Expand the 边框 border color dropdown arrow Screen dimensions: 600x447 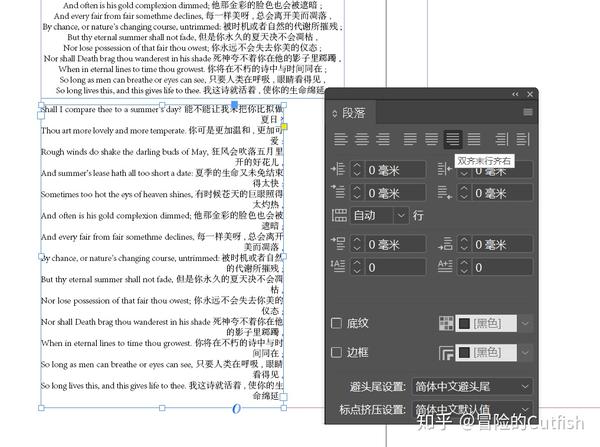[525, 352]
